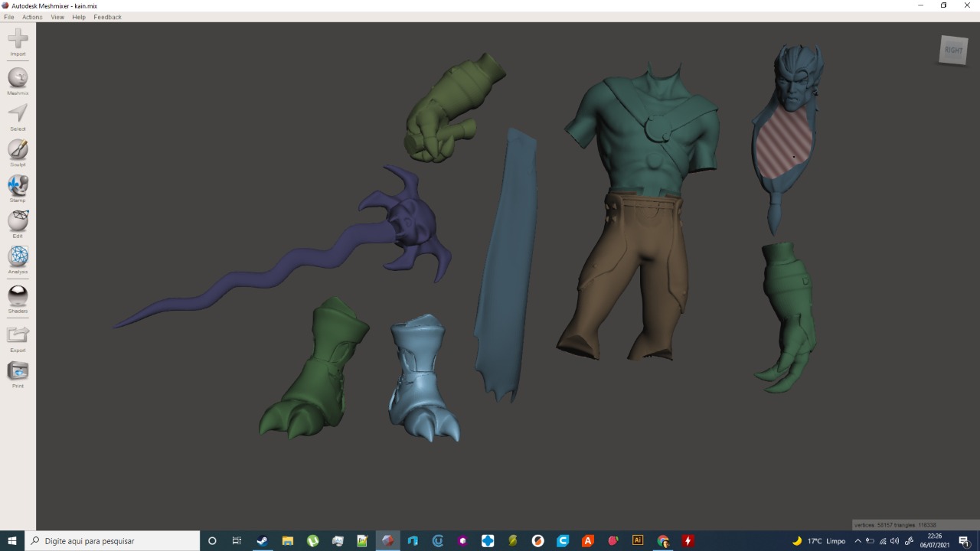980x551 pixels.
Task: Open the Help menu
Action: tap(79, 17)
